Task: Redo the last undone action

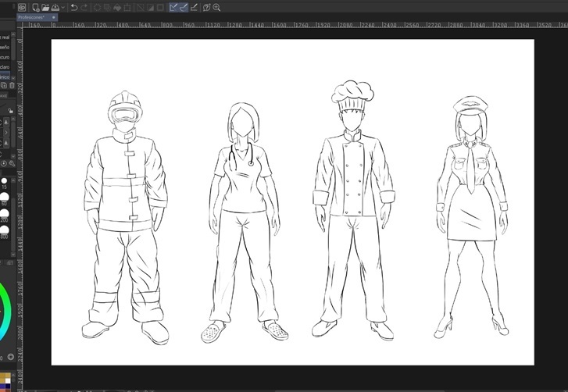Action: (84, 7)
